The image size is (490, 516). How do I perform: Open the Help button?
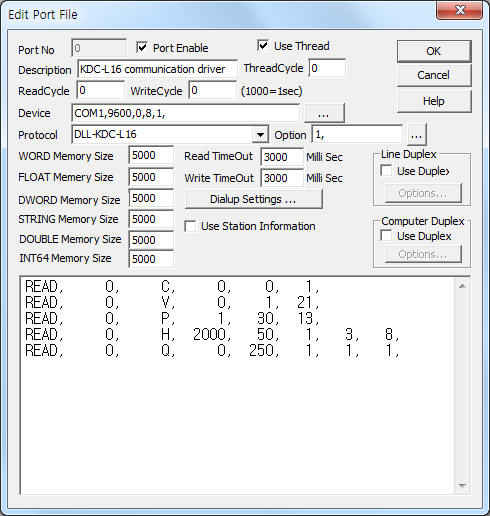pyautogui.click(x=434, y=101)
